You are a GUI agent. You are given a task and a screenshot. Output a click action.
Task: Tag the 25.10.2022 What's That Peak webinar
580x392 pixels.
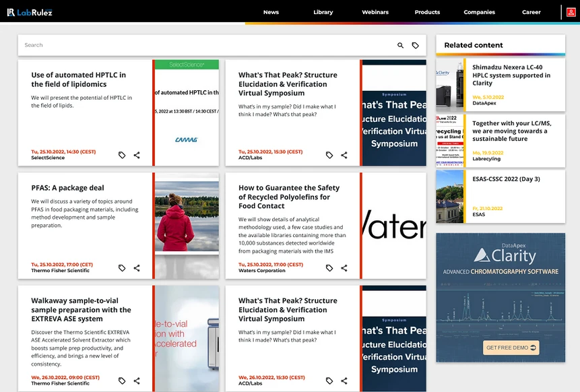point(329,155)
